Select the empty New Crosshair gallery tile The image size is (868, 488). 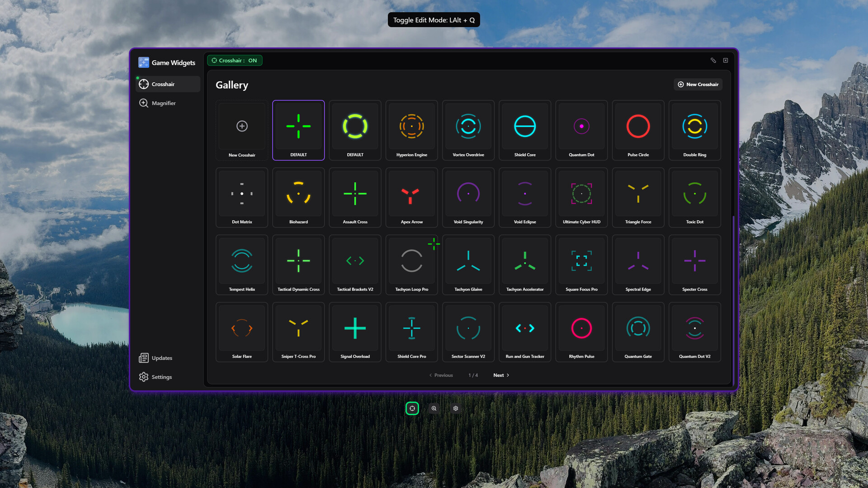click(x=242, y=130)
